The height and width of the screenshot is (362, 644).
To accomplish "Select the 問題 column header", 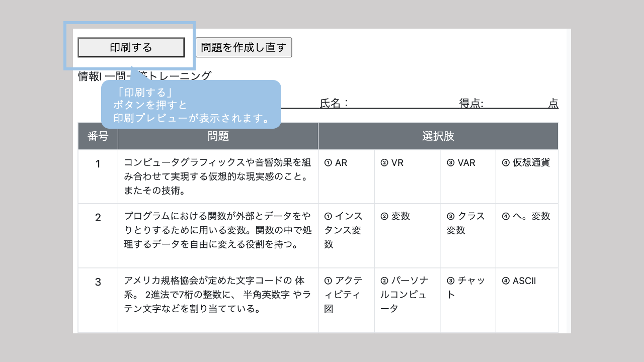I will click(x=218, y=136).
